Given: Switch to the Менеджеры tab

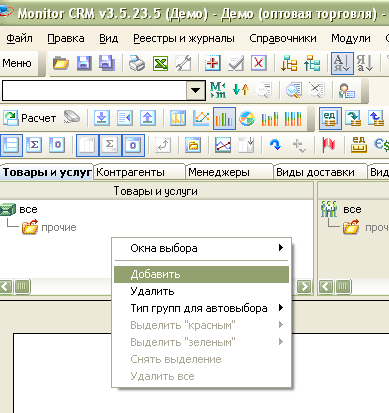Looking at the screenshot, I should 229,172.
